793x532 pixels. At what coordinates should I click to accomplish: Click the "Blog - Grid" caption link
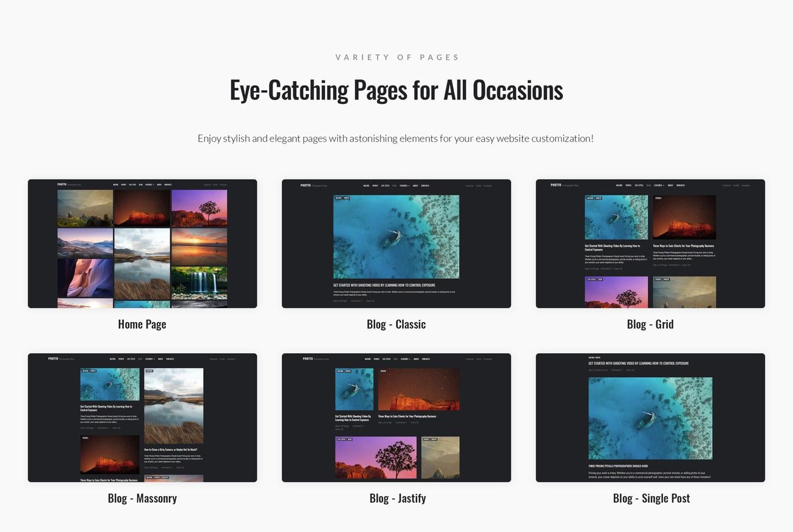tap(650, 324)
